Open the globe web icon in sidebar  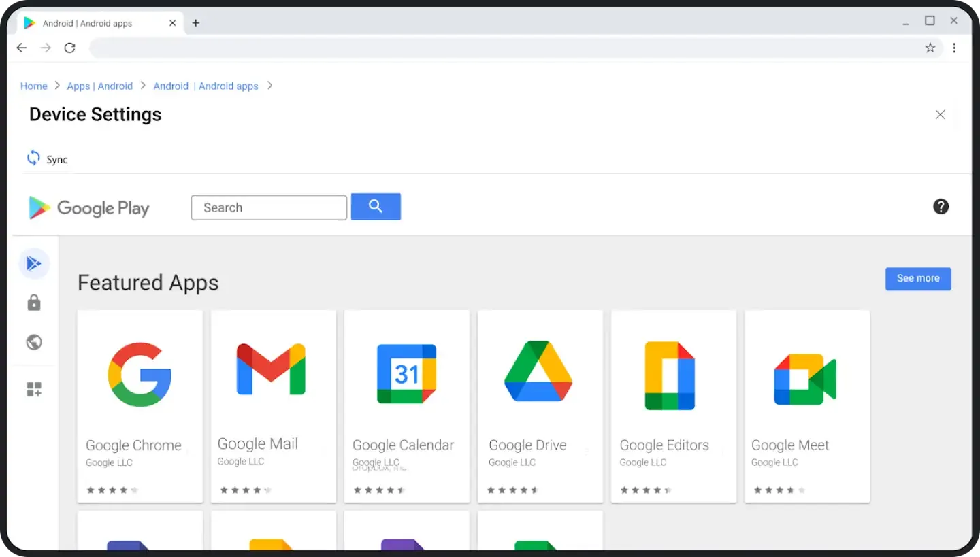click(34, 342)
